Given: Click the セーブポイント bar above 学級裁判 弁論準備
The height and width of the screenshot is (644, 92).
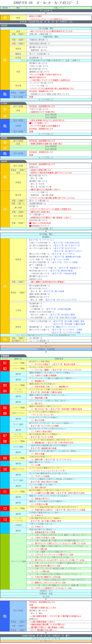Looking at the screenshot, I should point(46,346).
